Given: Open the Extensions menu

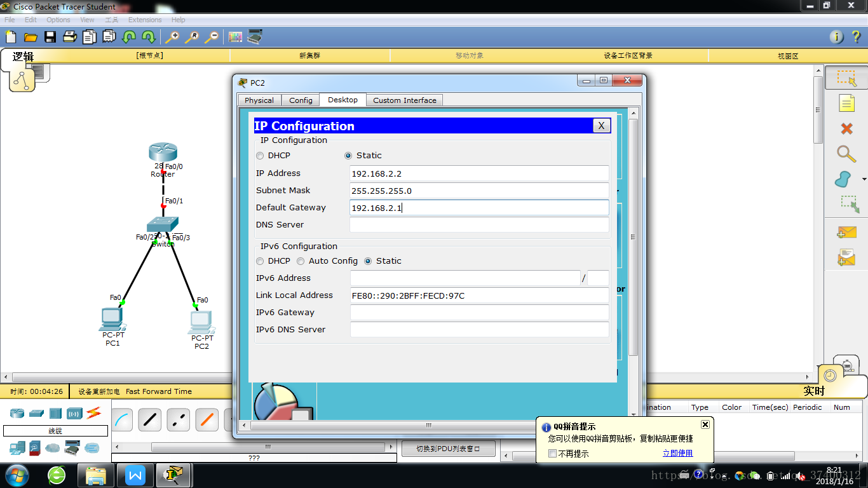Looking at the screenshot, I should pyautogui.click(x=145, y=20).
